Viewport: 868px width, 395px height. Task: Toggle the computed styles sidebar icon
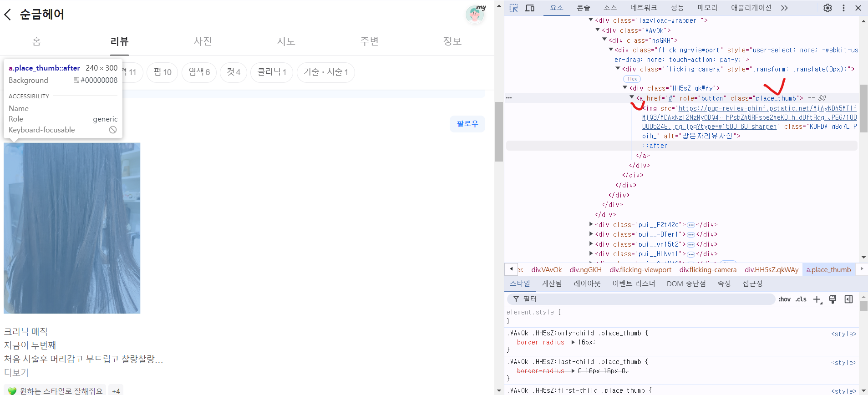point(848,299)
